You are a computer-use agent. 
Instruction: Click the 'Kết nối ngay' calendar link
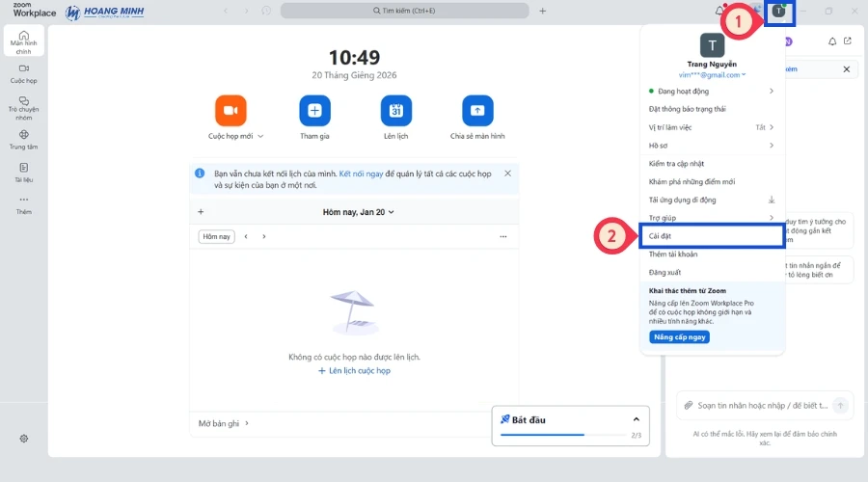(359, 174)
